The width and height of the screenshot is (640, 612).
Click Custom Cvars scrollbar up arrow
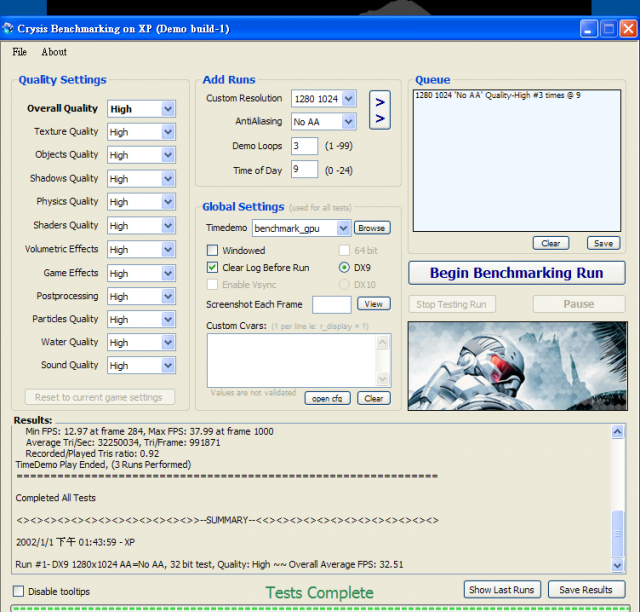382,342
